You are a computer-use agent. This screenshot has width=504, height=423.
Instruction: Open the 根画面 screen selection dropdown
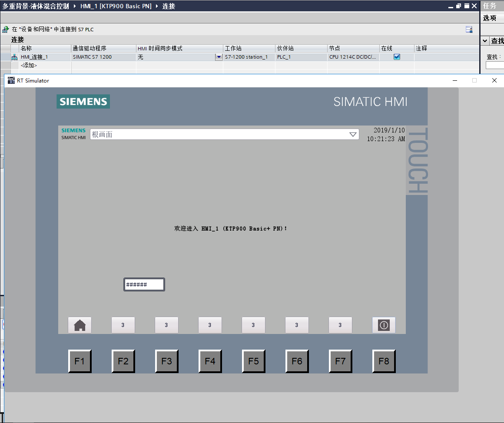(353, 135)
